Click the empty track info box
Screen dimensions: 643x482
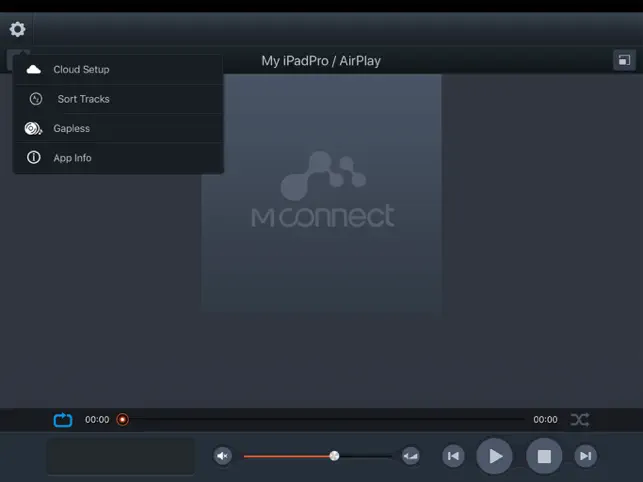tap(121, 456)
